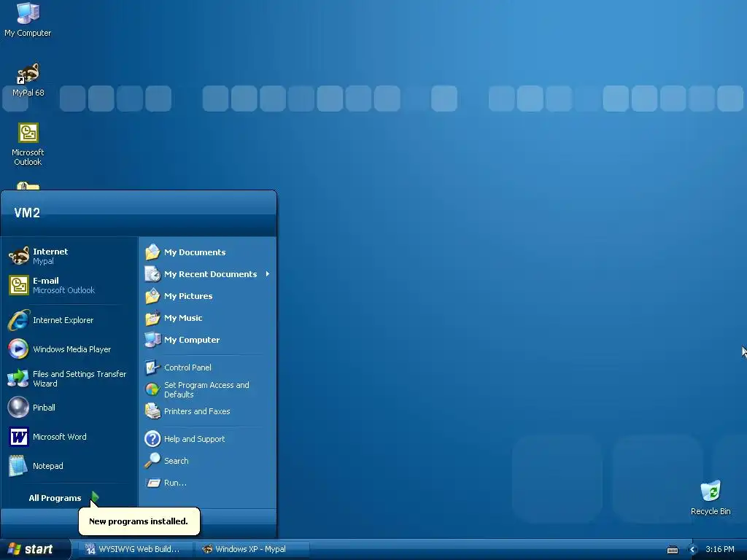Screen dimensions: 747x560
Task: Click the Run icon
Action: pos(153,483)
